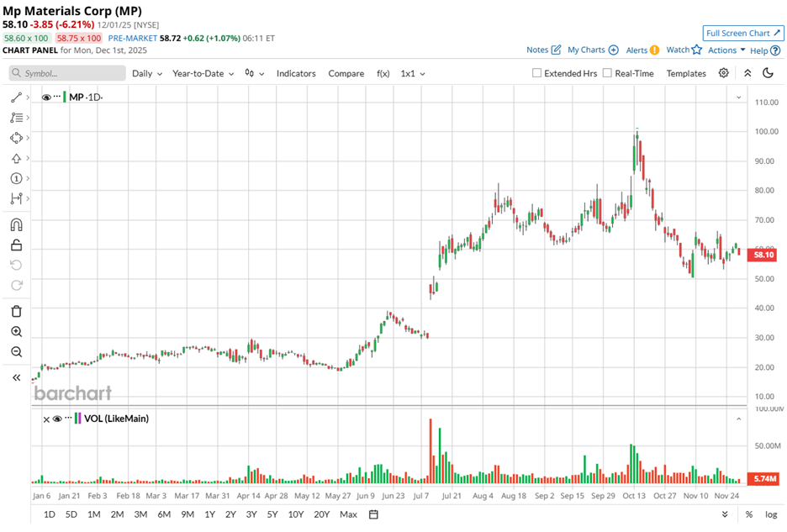Image resolution: width=787 pixels, height=532 pixels.
Task: Click the Alerts link
Action: click(636, 50)
